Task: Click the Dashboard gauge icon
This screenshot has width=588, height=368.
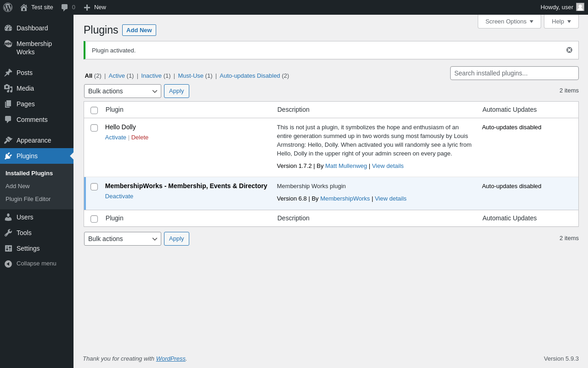Action: click(x=8, y=28)
